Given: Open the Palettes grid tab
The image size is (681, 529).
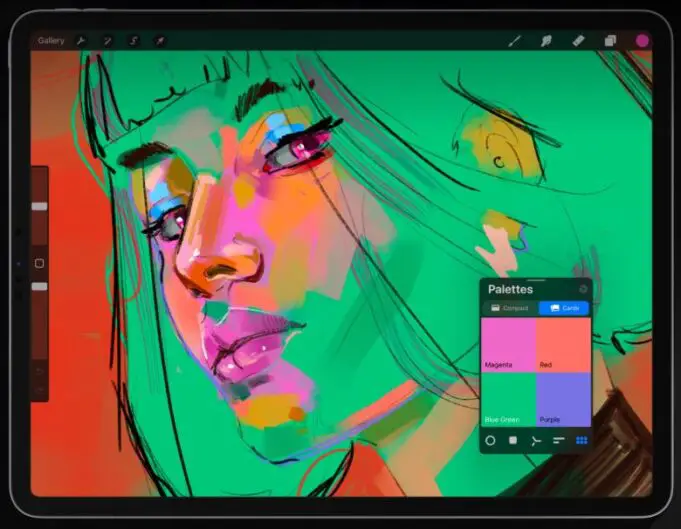Looking at the screenshot, I should tap(582, 440).
